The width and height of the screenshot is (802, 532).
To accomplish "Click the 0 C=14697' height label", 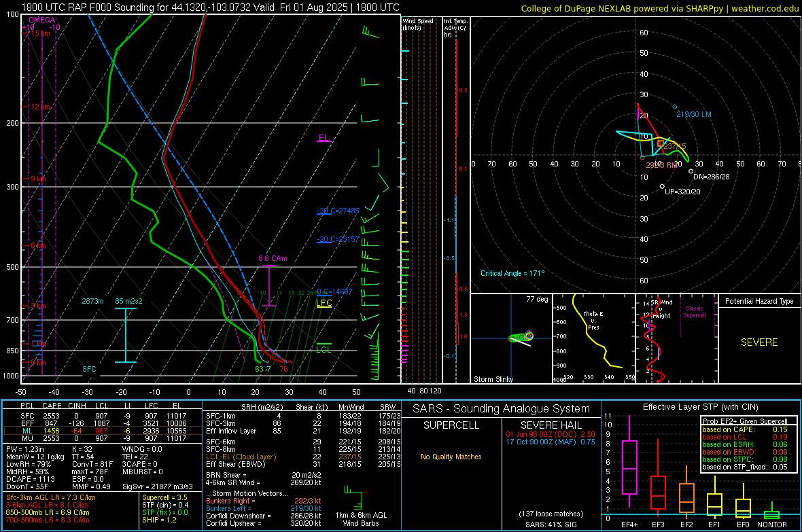I will [x=335, y=291].
